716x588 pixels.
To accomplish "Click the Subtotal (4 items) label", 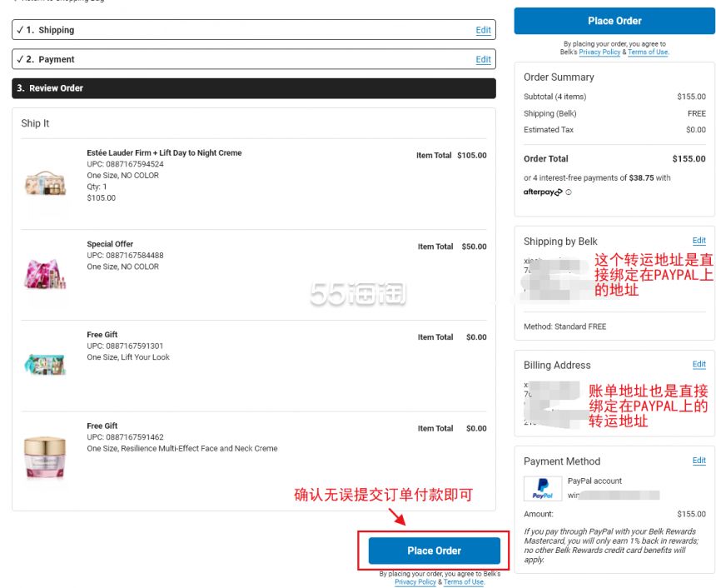I will click(554, 97).
